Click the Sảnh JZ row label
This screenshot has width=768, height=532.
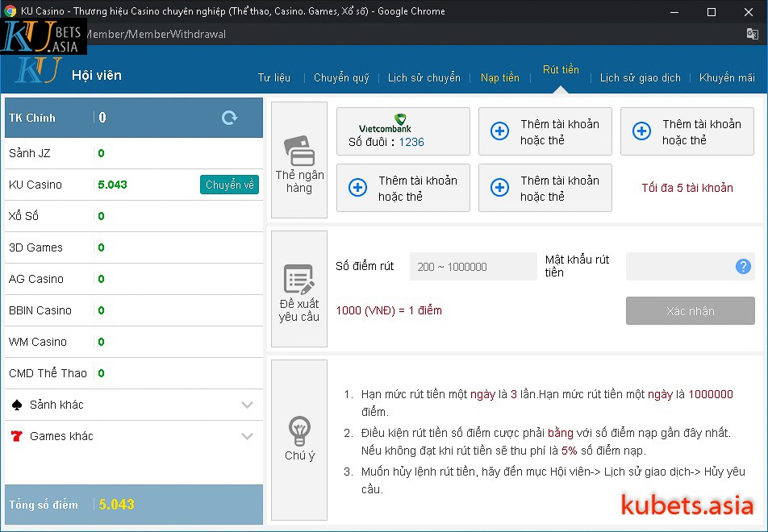click(x=29, y=153)
